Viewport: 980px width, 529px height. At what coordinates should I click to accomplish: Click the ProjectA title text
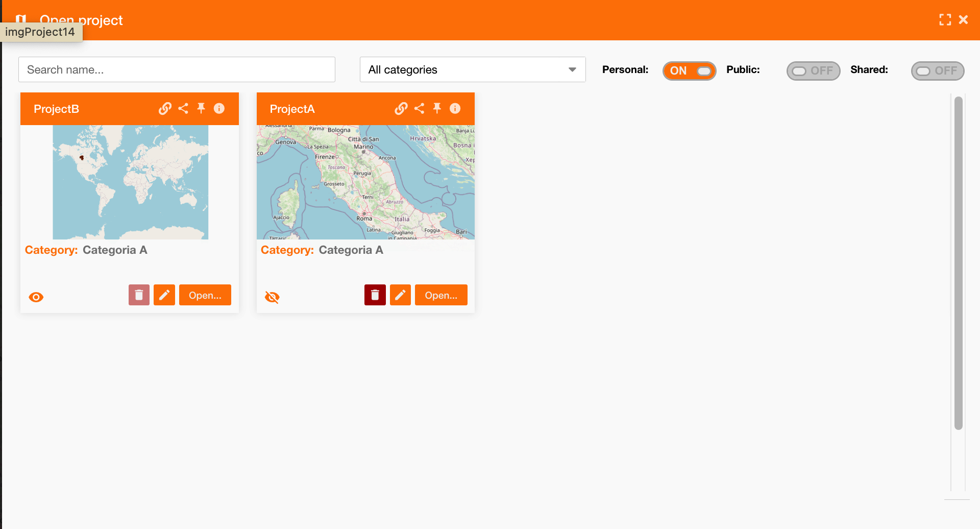pyautogui.click(x=292, y=109)
